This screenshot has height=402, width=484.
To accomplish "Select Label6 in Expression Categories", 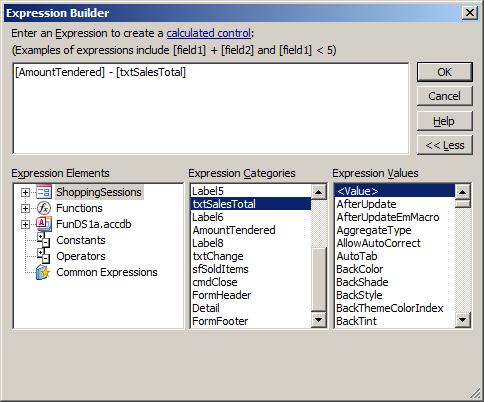I will click(251, 217).
